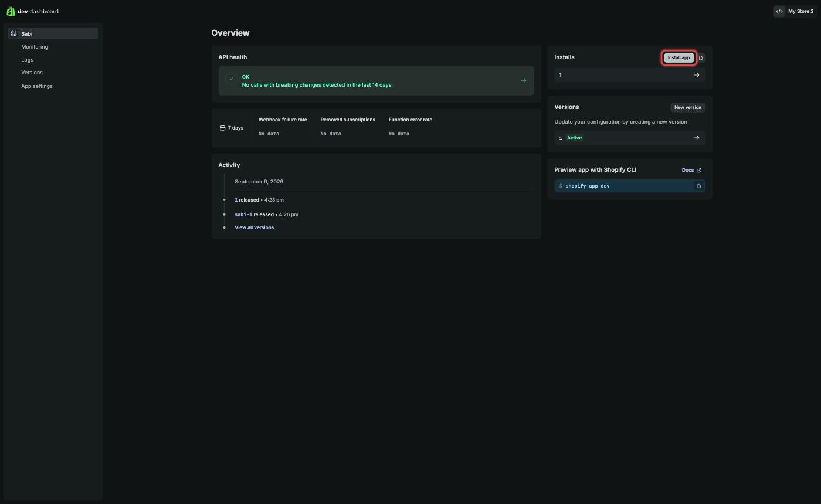
Task: Select Versions in the sidebar
Action: (x=32, y=73)
